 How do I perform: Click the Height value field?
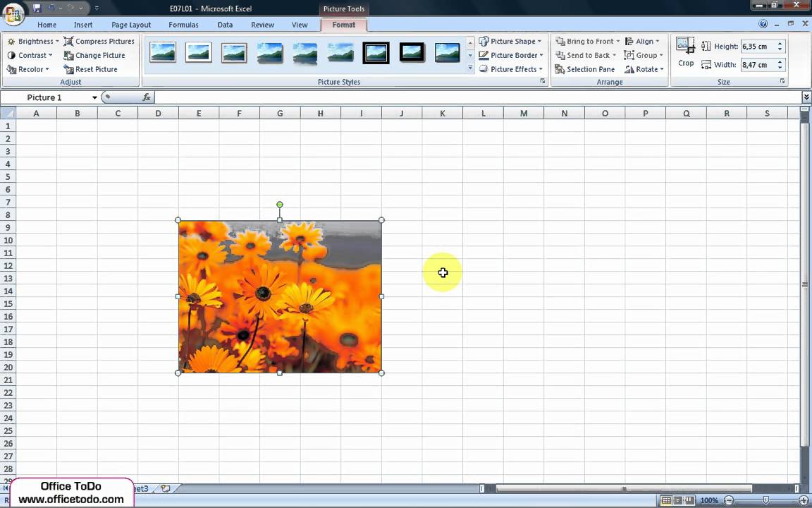(758, 46)
